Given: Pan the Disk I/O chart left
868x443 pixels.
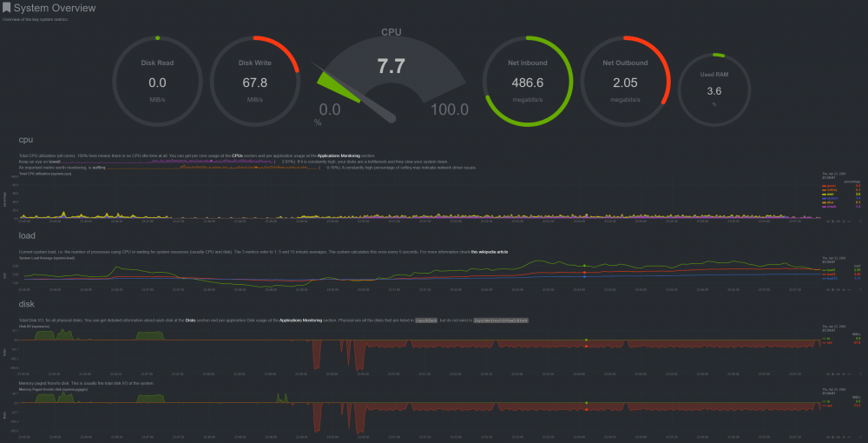Looking at the screenshot, I should click(x=828, y=374).
